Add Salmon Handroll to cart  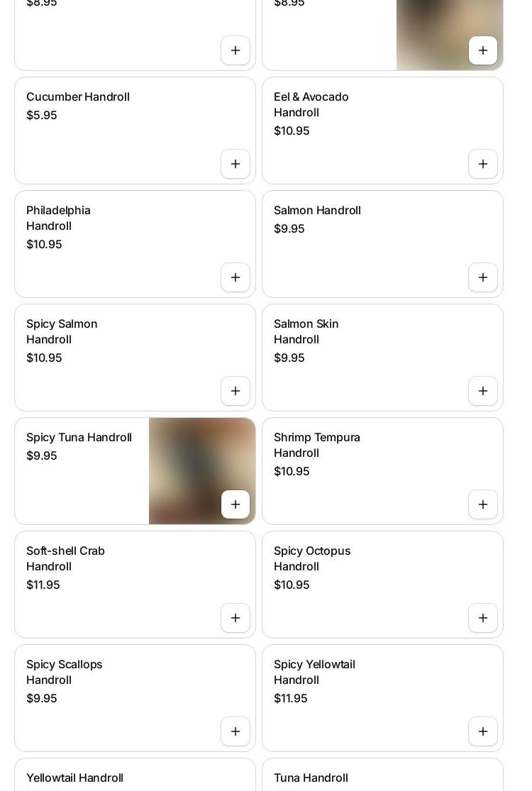point(483,277)
